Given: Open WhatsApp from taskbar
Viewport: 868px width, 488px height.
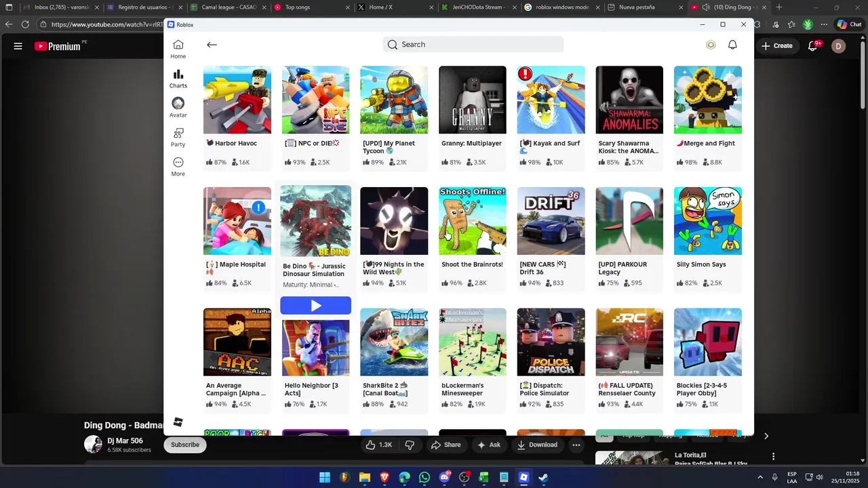Looking at the screenshot, I should pyautogui.click(x=425, y=477).
